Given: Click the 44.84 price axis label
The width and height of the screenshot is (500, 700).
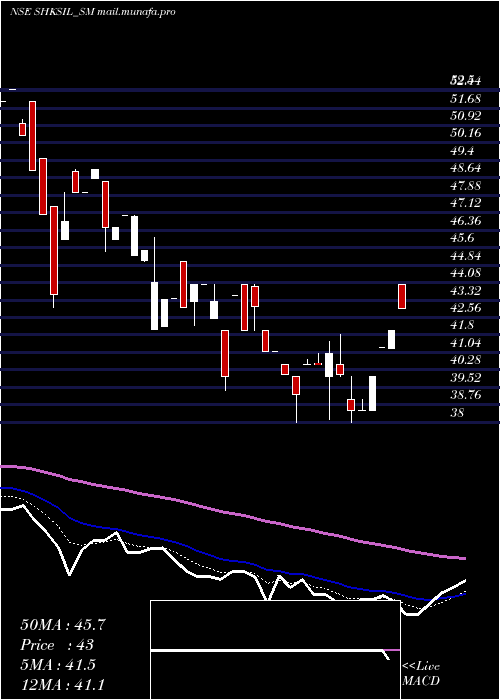Looking at the screenshot, I should click(466, 256).
